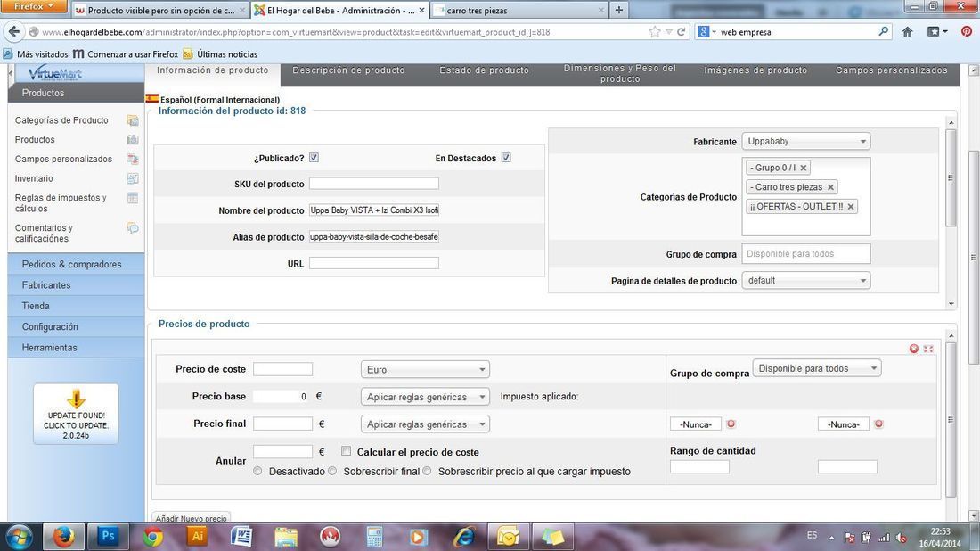Reload the page in Firefox
The height and width of the screenshot is (551, 980).
(x=682, y=32)
